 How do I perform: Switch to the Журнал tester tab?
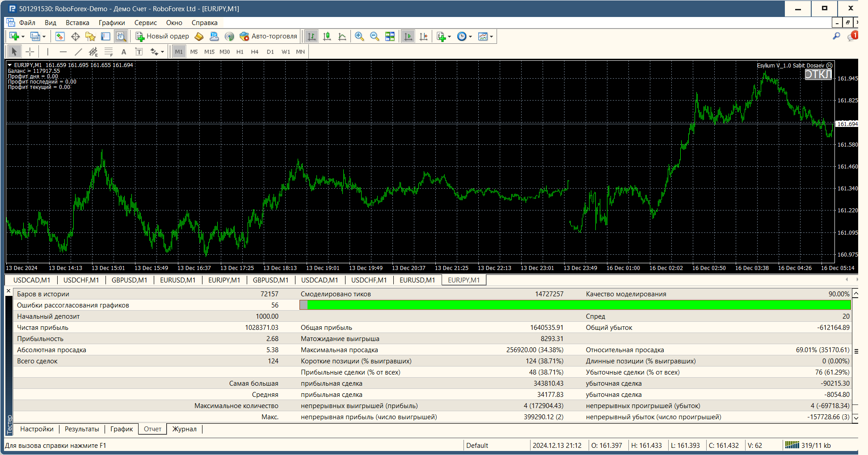[x=185, y=429]
